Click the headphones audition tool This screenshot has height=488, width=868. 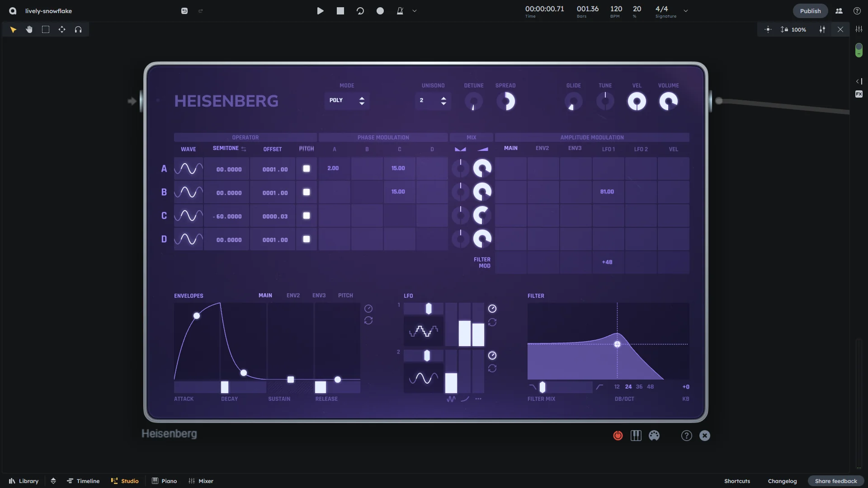point(78,29)
